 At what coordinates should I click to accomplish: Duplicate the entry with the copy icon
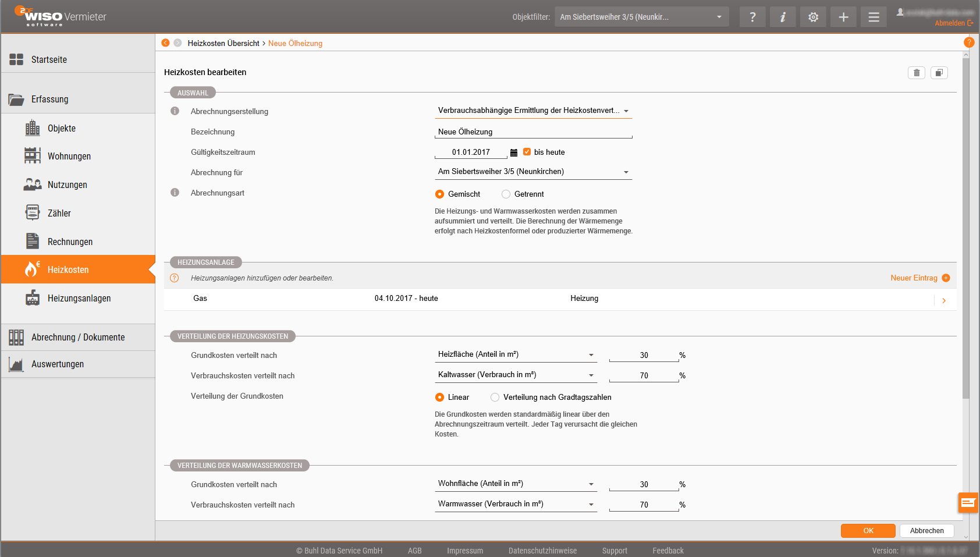(x=939, y=72)
